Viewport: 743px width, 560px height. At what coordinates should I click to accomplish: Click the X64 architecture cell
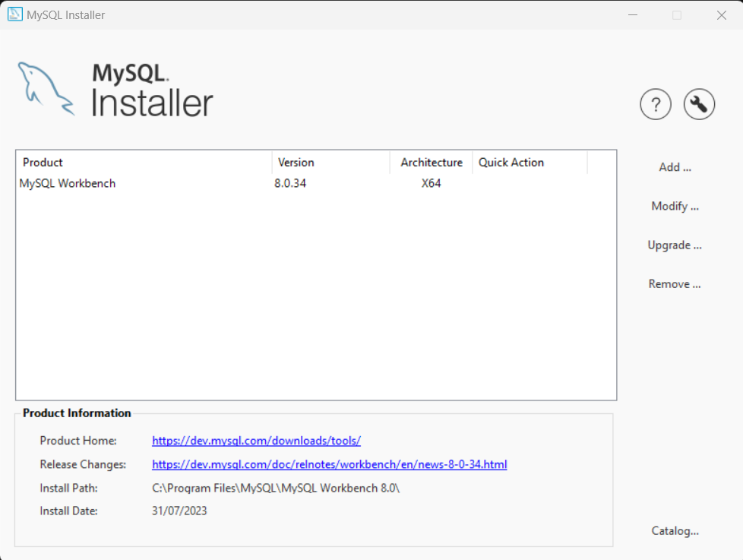point(432,183)
